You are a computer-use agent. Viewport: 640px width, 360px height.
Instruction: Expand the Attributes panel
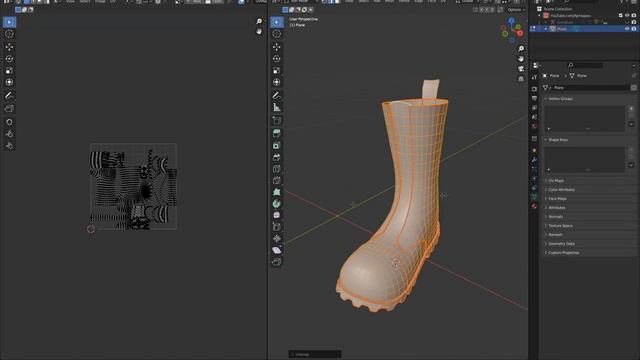click(590, 207)
